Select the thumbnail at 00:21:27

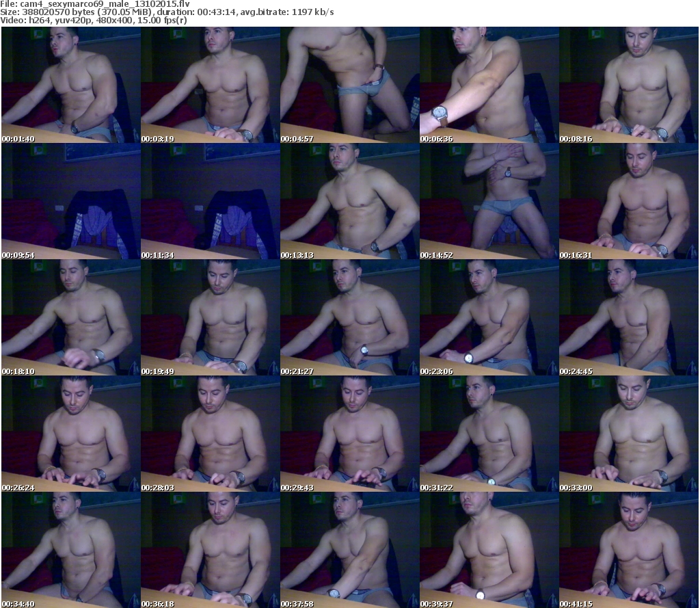(350, 317)
